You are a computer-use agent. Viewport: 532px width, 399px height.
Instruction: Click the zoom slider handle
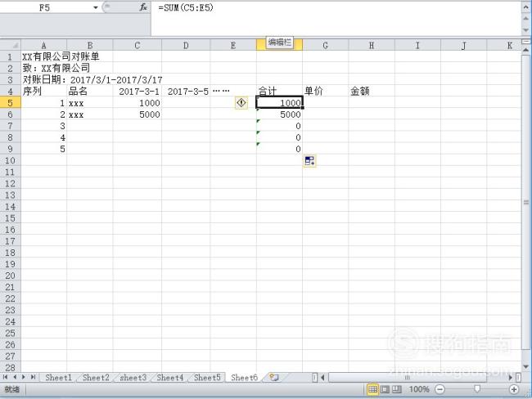tap(477, 389)
